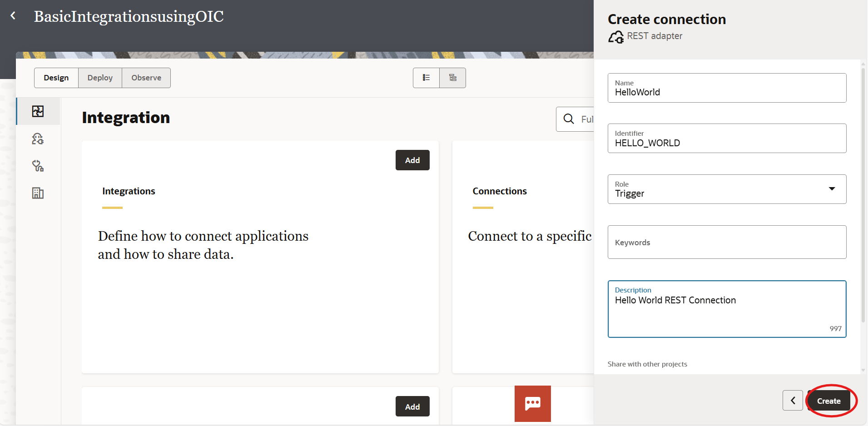Image resolution: width=868 pixels, height=426 pixels.
Task: Switch to card view layout icon
Action: 452,78
